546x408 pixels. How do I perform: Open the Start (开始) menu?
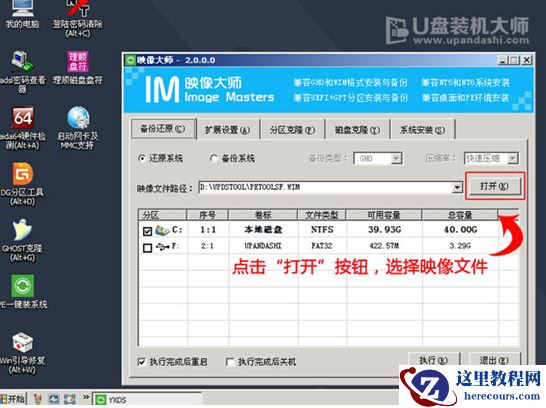click(13, 399)
